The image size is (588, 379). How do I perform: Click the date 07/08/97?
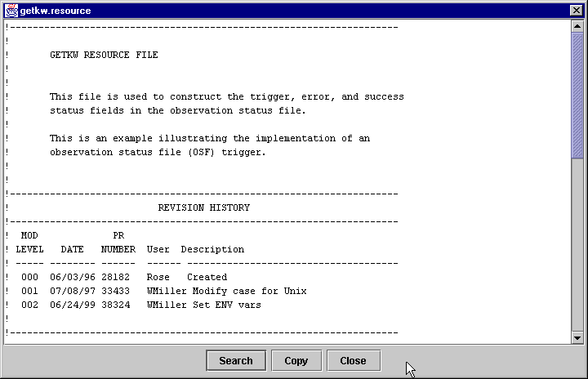(x=73, y=291)
